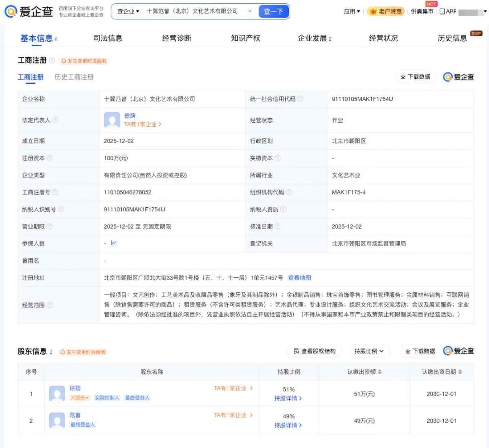Expand the 持股比例 filter dropdown

pyautogui.click(x=369, y=351)
